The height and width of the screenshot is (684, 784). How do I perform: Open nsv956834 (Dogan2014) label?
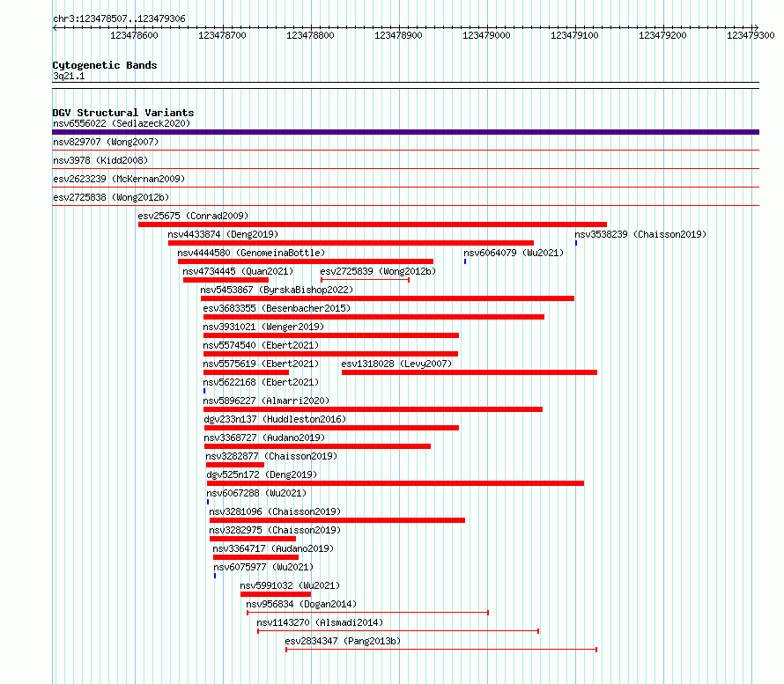click(301, 604)
